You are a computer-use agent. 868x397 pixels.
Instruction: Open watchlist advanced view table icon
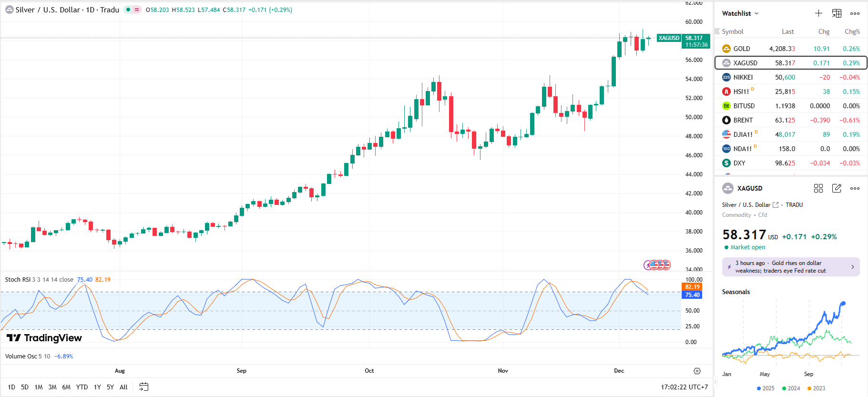[x=837, y=13]
